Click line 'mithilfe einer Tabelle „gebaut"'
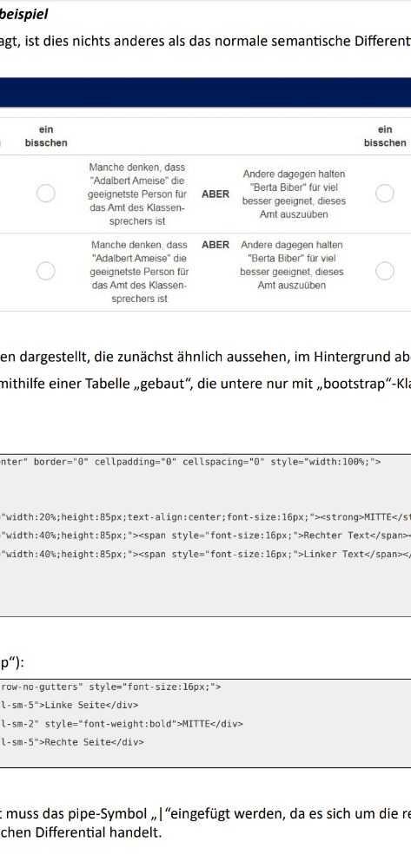This screenshot has width=411, height=868. click(205, 385)
